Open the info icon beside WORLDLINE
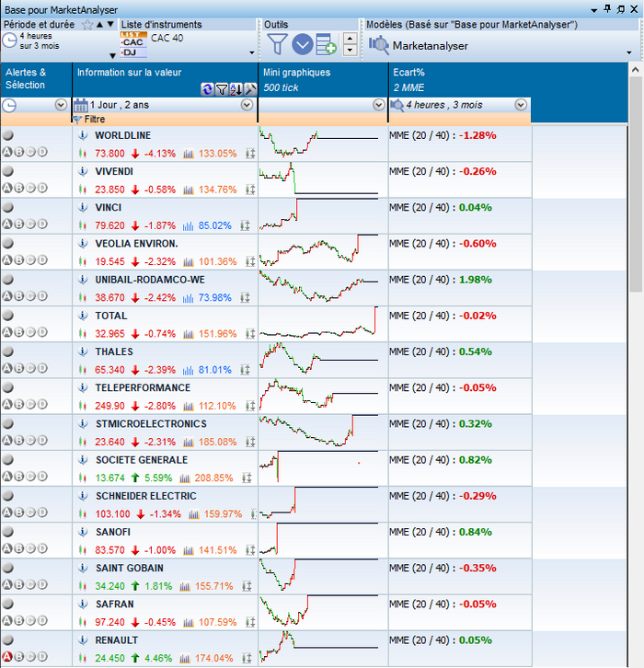The width and height of the screenshot is (644, 668). pyautogui.click(x=83, y=135)
